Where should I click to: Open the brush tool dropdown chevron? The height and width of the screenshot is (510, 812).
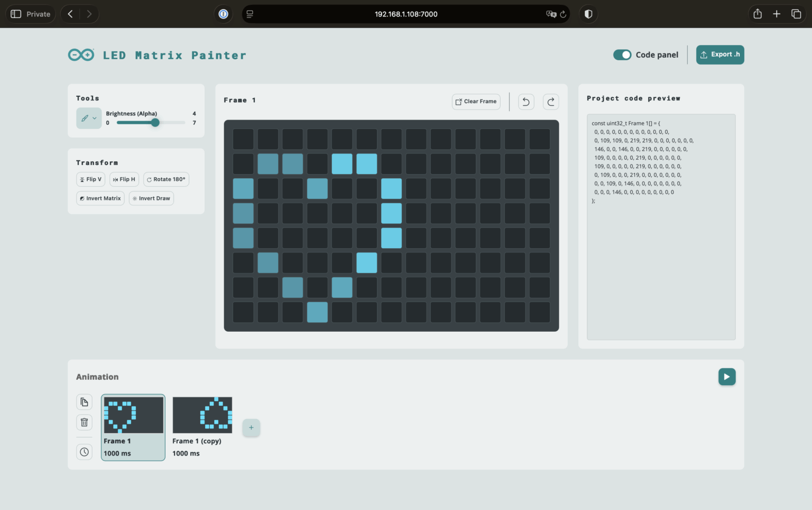tap(95, 118)
